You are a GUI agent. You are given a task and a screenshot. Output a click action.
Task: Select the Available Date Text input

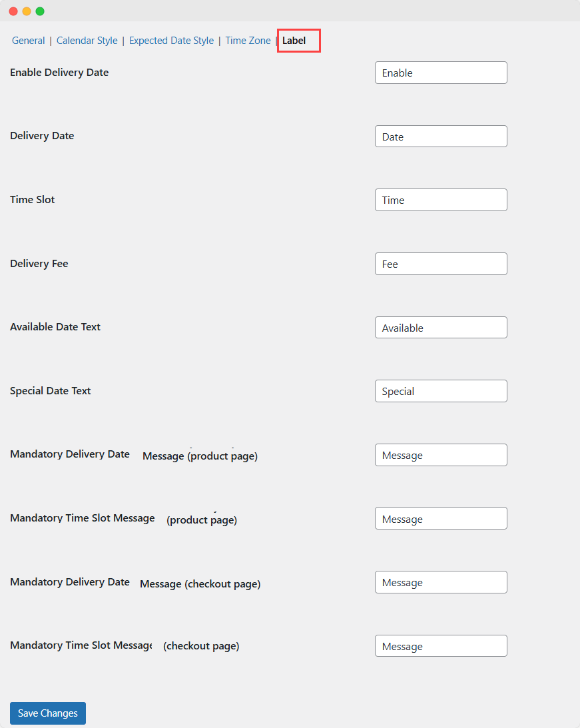pos(441,327)
